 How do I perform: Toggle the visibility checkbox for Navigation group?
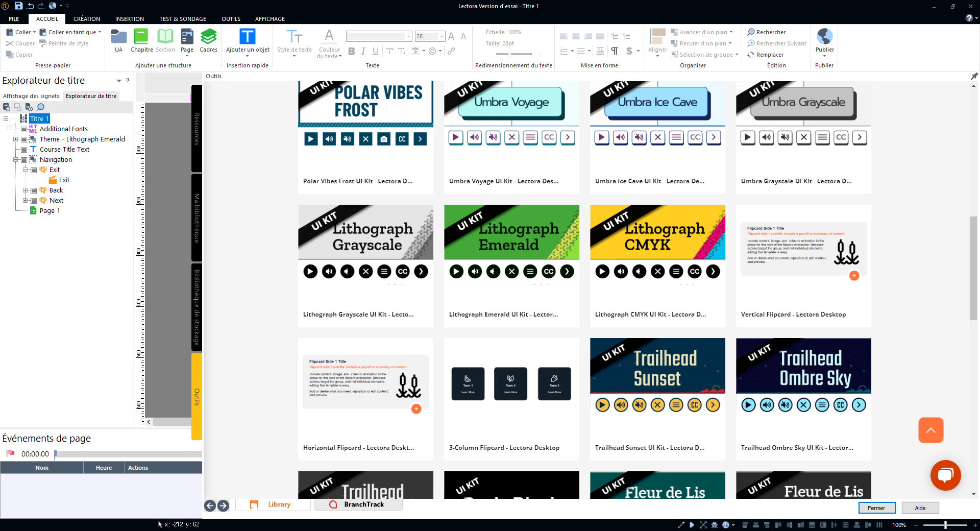24,160
